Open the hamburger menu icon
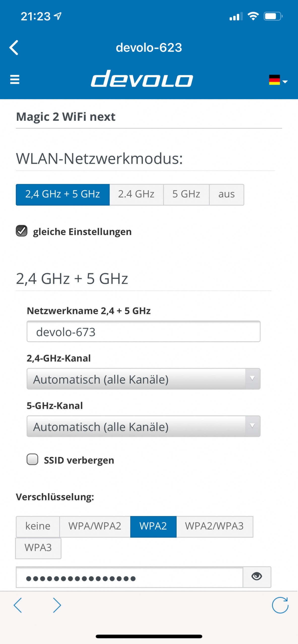The width and height of the screenshot is (298, 644). coord(15,79)
